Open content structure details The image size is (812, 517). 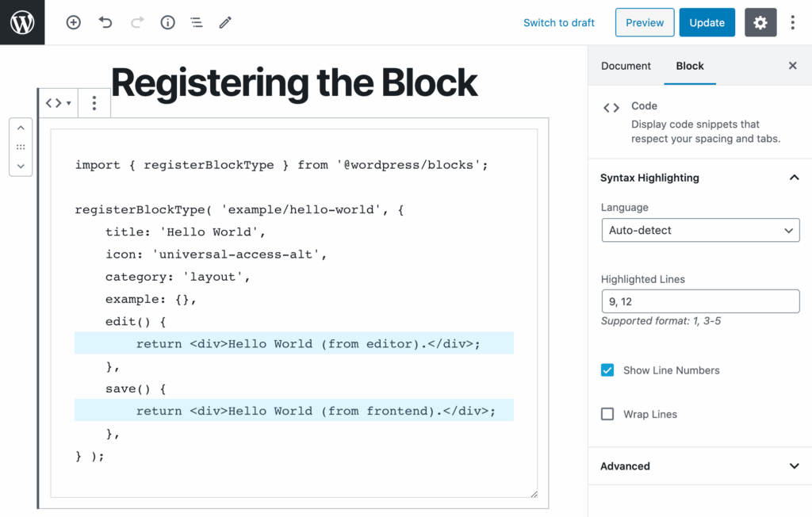pyautogui.click(x=167, y=22)
